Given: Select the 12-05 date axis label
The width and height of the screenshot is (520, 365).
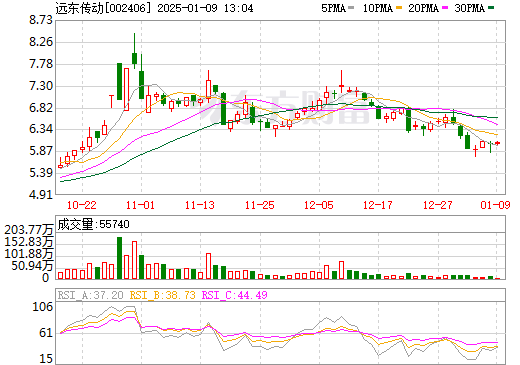Looking at the screenshot, I should click(x=319, y=205).
